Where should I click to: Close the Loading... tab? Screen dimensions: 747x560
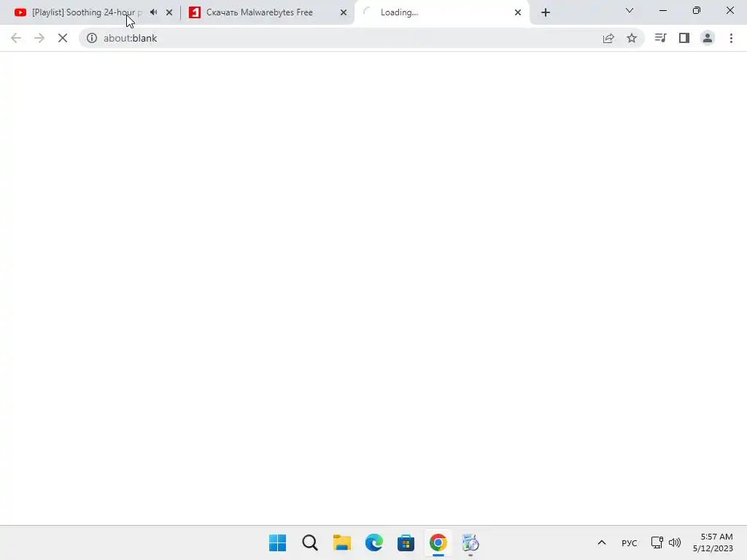(x=518, y=12)
